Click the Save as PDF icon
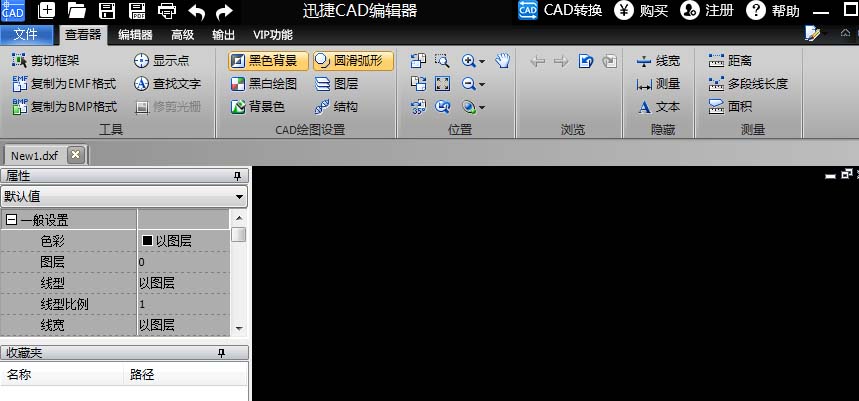 coord(136,10)
